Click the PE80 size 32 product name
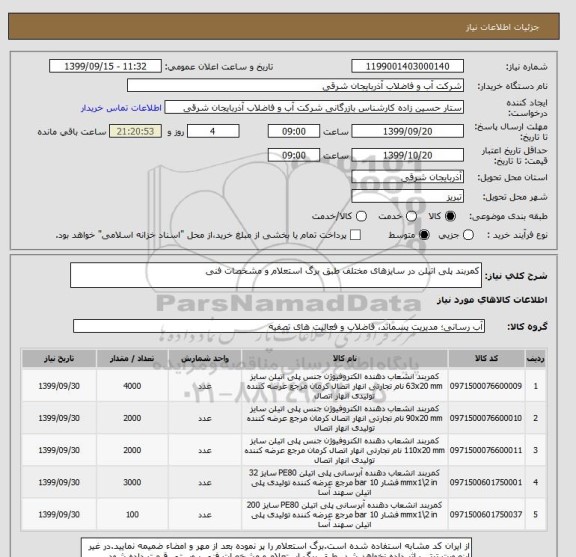Image resolution: width=576 pixels, height=557 pixels. [345, 482]
